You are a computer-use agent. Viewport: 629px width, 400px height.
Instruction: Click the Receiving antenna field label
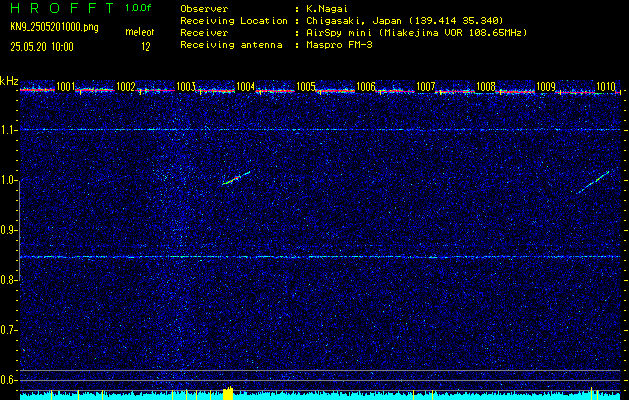(x=231, y=45)
